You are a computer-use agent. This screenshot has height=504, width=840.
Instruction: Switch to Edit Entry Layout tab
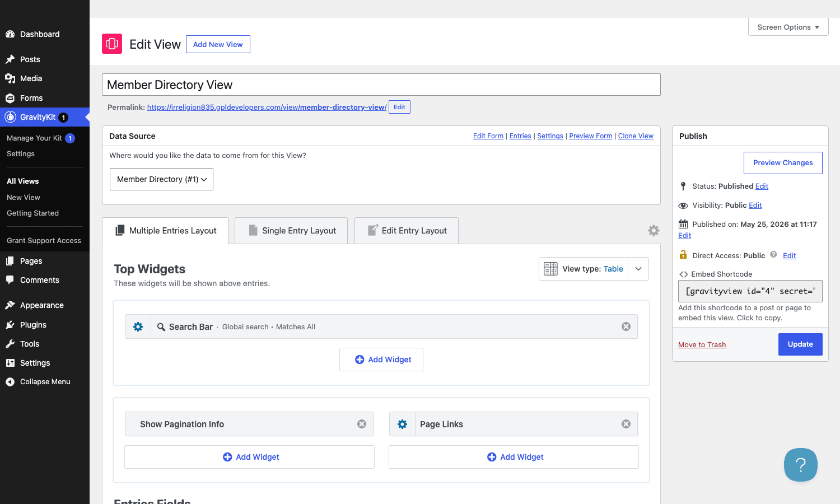[x=407, y=231]
